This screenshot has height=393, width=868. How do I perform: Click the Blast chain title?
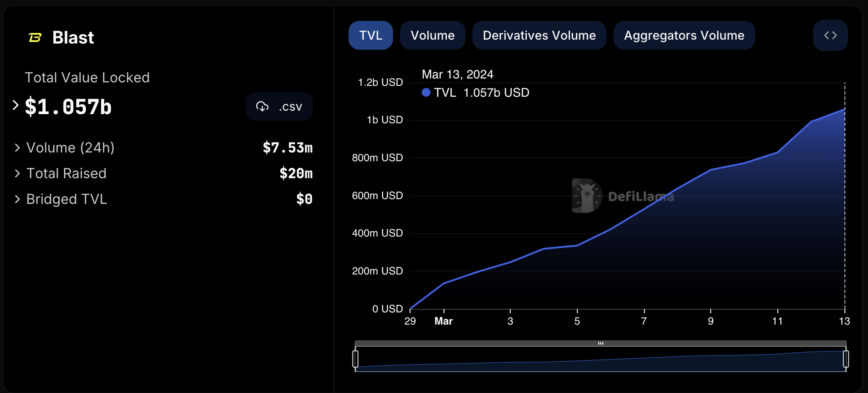point(73,38)
